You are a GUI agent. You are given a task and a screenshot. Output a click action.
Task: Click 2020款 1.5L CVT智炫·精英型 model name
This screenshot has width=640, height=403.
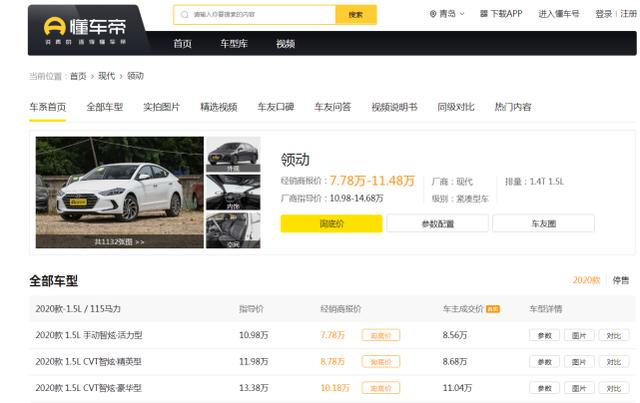pos(89,362)
